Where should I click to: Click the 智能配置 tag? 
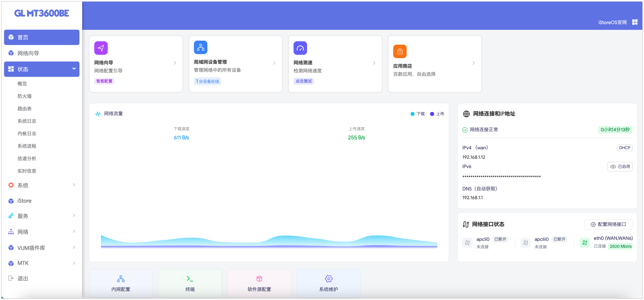pos(104,81)
